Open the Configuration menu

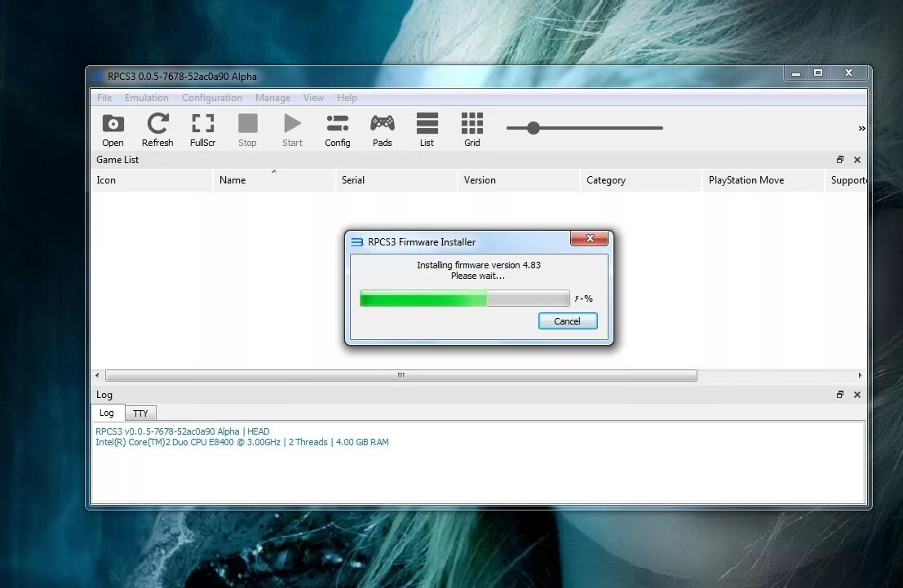coord(212,97)
